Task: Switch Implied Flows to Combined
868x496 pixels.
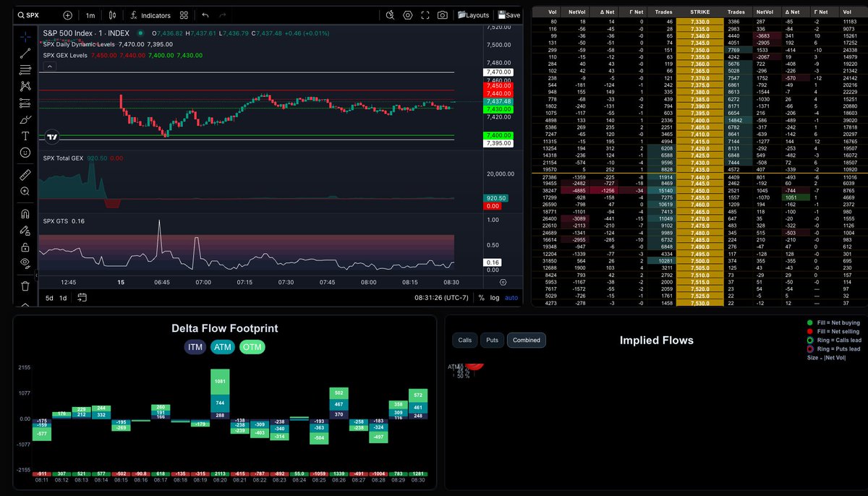Action: [527, 340]
